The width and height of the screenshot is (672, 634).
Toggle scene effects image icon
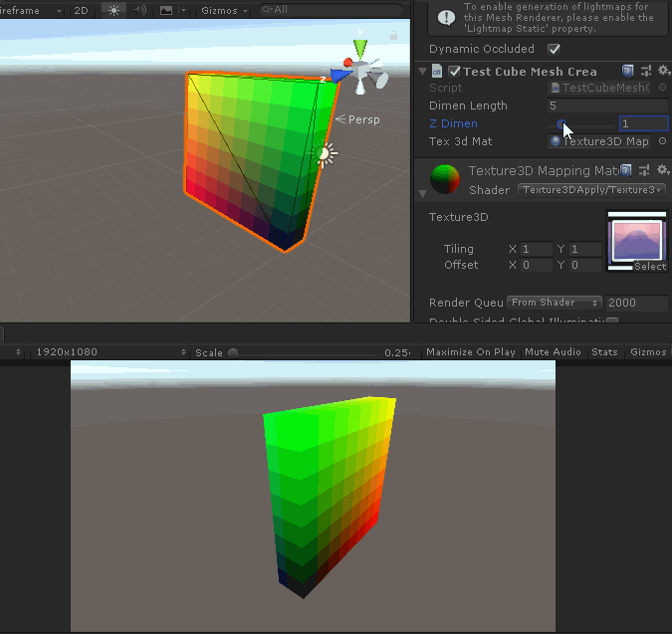coord(166,10)
